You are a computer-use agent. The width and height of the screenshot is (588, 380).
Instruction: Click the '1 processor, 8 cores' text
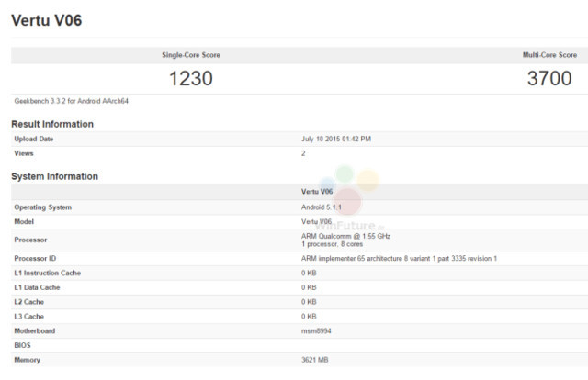click(332, 244)
